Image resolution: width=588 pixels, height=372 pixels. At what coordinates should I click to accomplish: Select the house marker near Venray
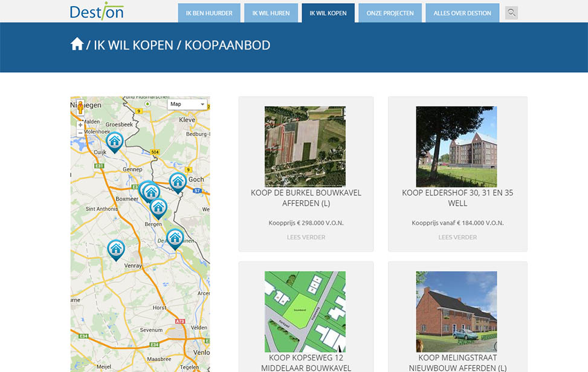tap(115, 249)
